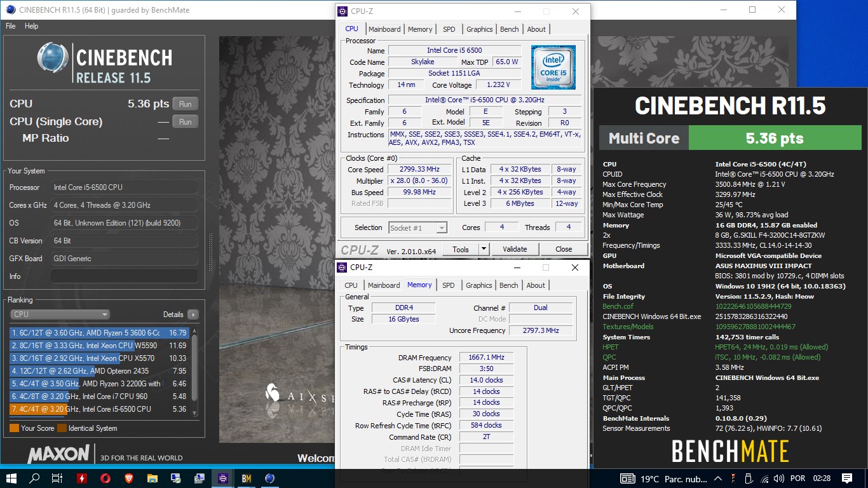This screenshot has height=488, width=868.
Task: Switch to BenchMate via taskbar BM icon
Action: click(247, 478)
